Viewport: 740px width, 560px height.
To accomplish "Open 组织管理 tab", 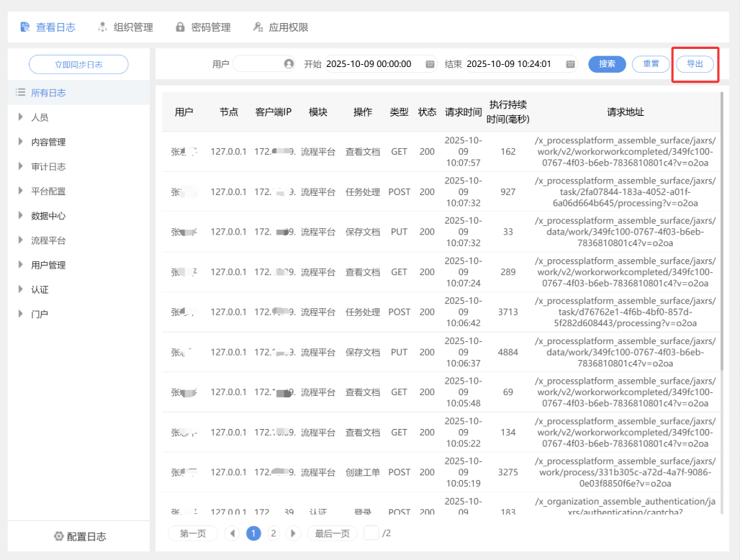I will 125,27.
